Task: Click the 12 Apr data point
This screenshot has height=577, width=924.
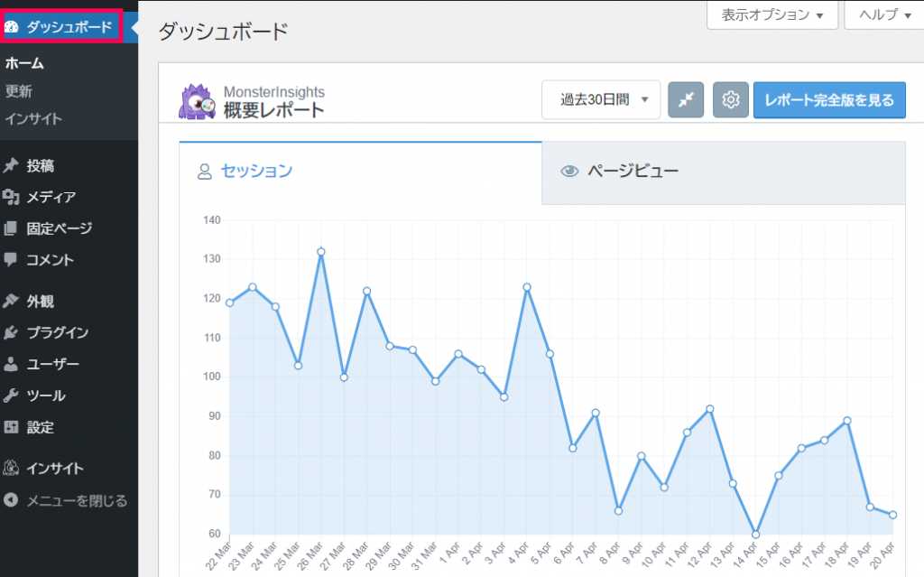Action: [x=710, y=409]
